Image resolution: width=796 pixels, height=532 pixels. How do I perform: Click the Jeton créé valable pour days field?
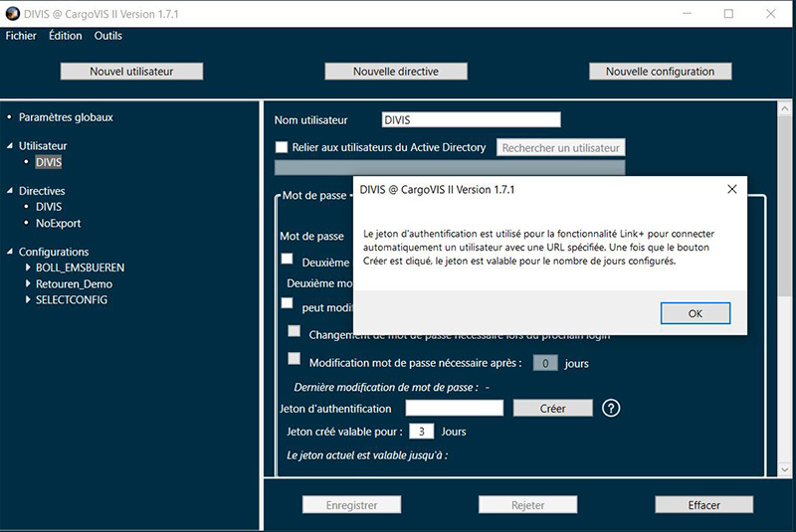click(421, 432)
